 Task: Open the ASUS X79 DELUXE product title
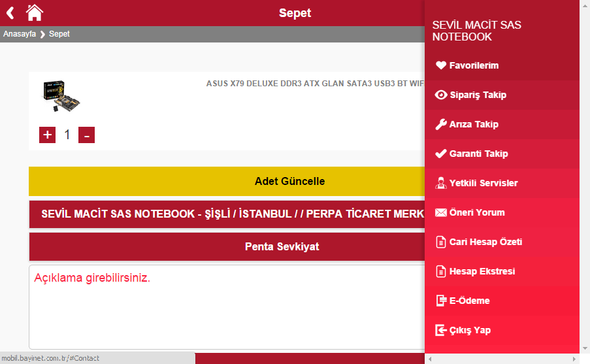click(315, 84)
